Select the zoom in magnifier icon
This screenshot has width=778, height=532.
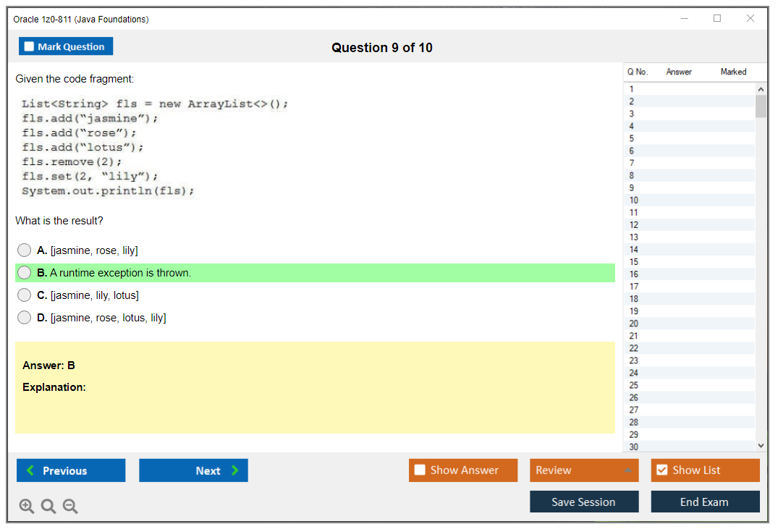[x=27, y=506]
